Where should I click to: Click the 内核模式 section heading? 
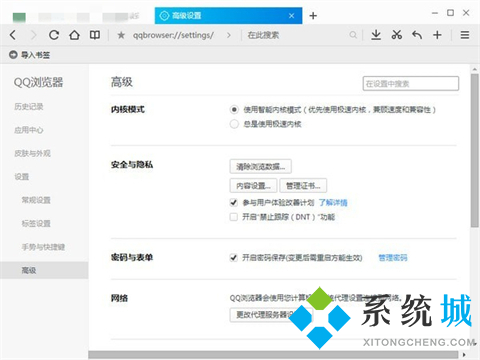pos(128,109)
